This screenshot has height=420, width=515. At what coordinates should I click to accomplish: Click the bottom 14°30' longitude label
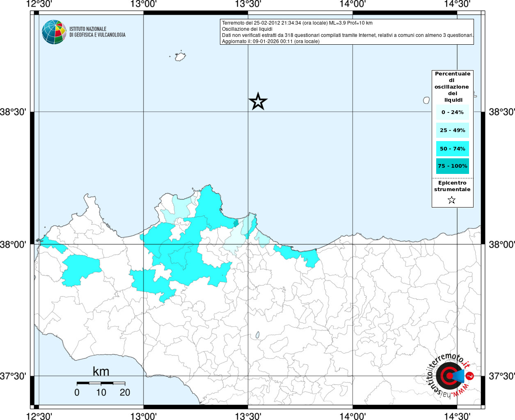(x=457, y=416)
